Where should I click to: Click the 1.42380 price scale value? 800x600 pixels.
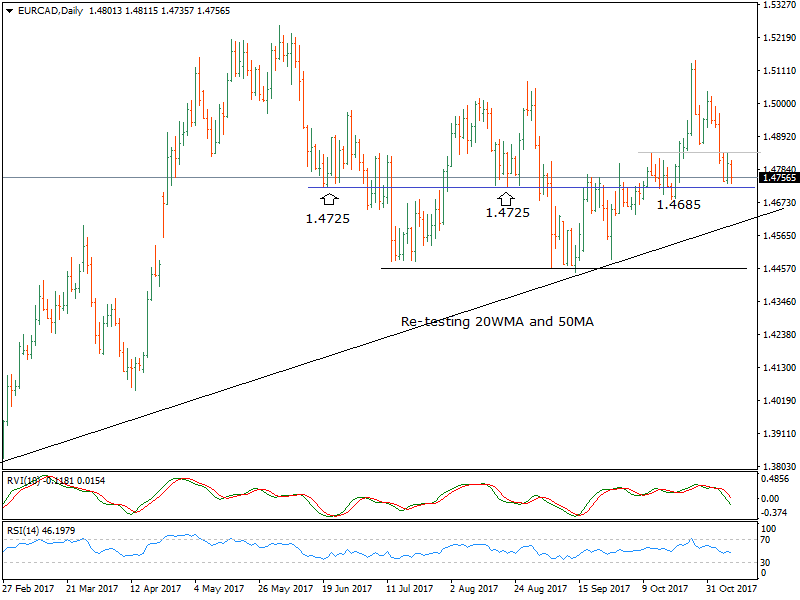pyautogui.click(x=779, y=335)
